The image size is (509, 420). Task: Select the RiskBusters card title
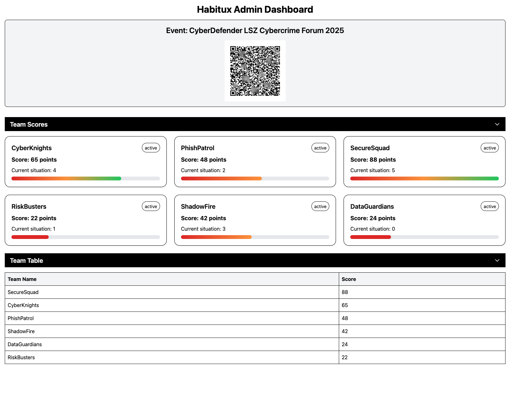[x=29, y=206]
